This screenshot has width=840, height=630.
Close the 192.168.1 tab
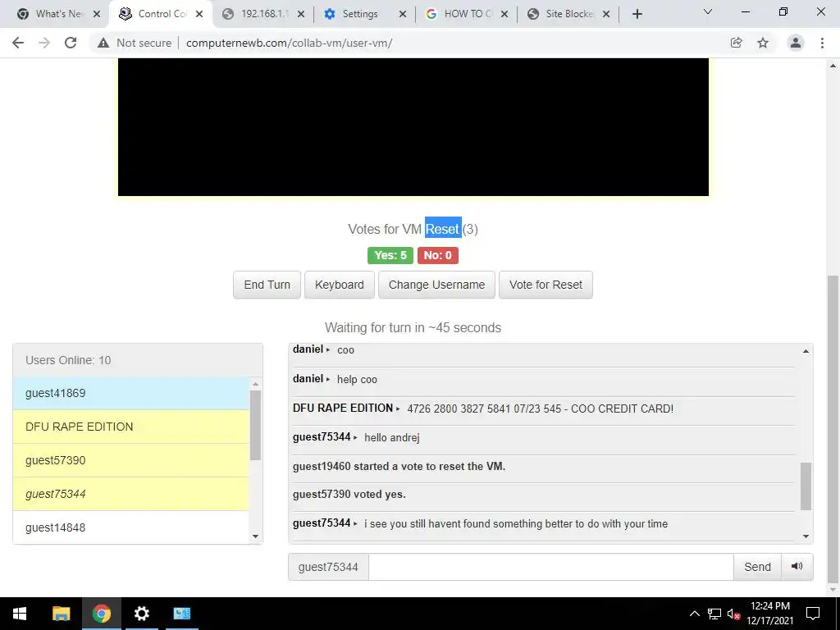point(301,14)
